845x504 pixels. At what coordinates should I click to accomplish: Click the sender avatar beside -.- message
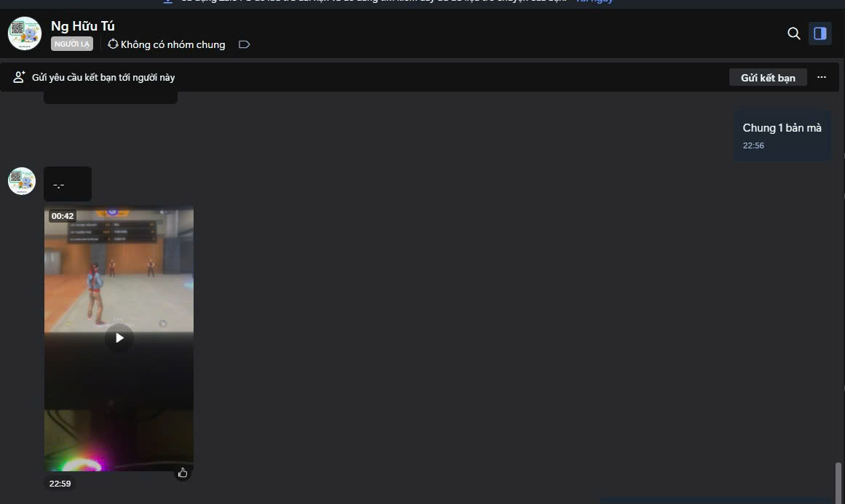[x=22, y=181]
